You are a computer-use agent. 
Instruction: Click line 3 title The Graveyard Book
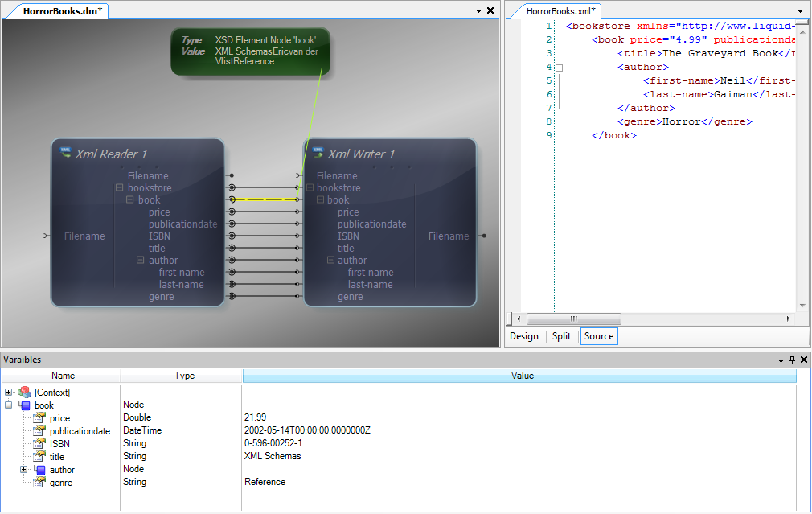[705, 53]
